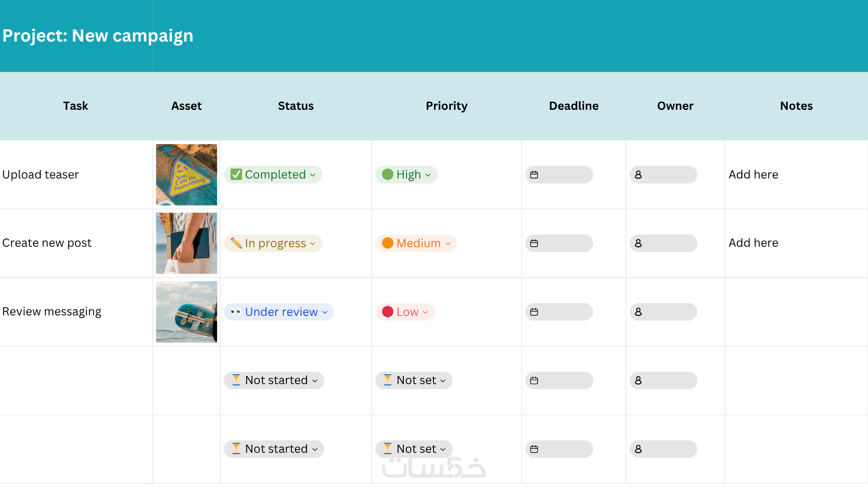
Task: Open last row's Not set priority dropdown
Action: click(x=443, y=449)
